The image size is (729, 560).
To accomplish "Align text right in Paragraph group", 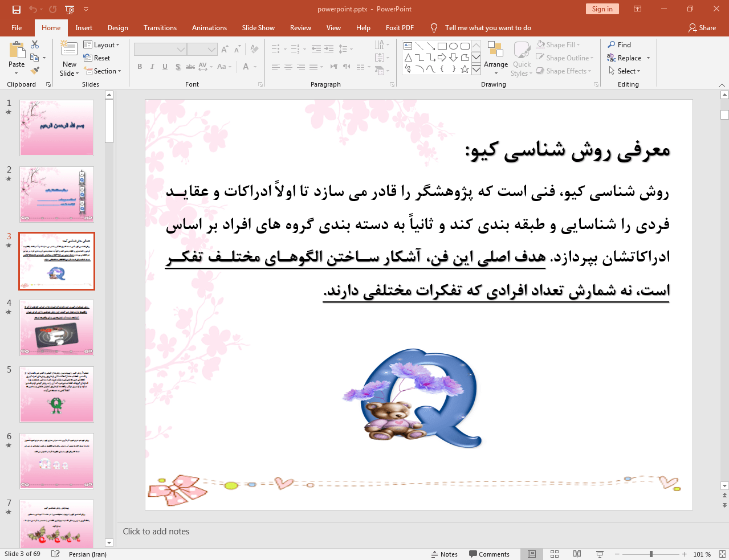I will pyautogui.click(x=301, y=67).
